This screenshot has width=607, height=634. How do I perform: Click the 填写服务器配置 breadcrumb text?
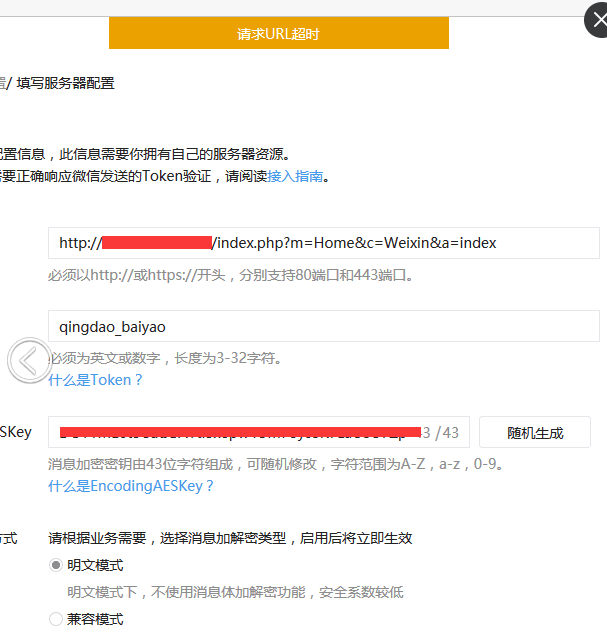65,83
